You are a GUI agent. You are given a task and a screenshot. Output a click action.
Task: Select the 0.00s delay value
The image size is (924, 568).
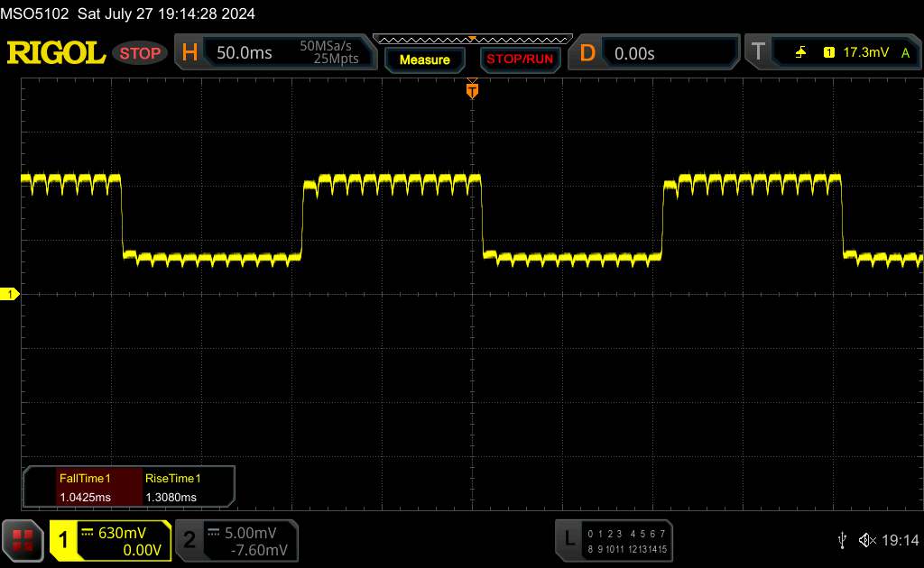[x=634, y=53]
